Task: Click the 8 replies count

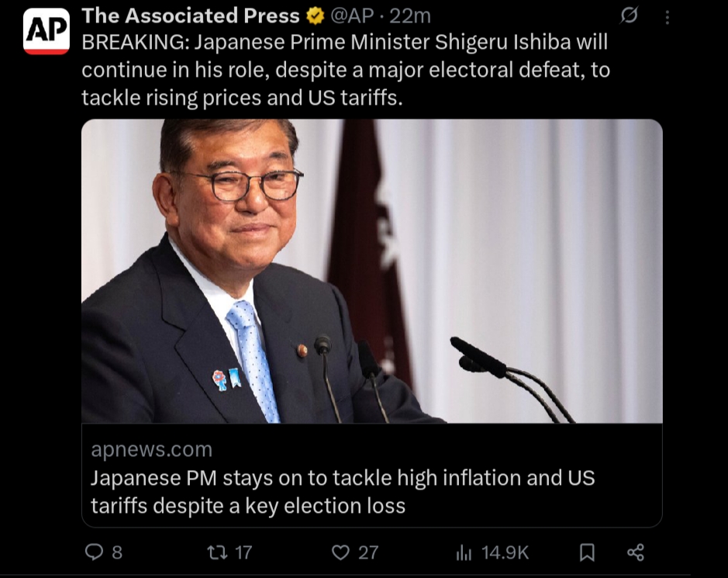Action: point(117,552)
